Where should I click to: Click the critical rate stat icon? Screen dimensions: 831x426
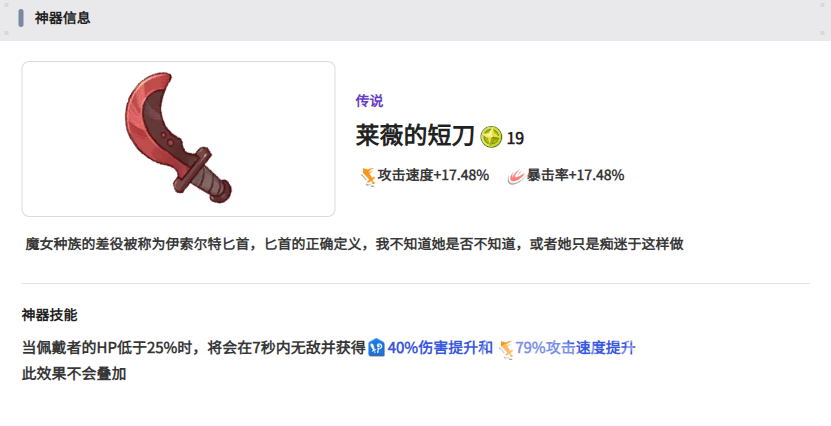tap(516, 176)
